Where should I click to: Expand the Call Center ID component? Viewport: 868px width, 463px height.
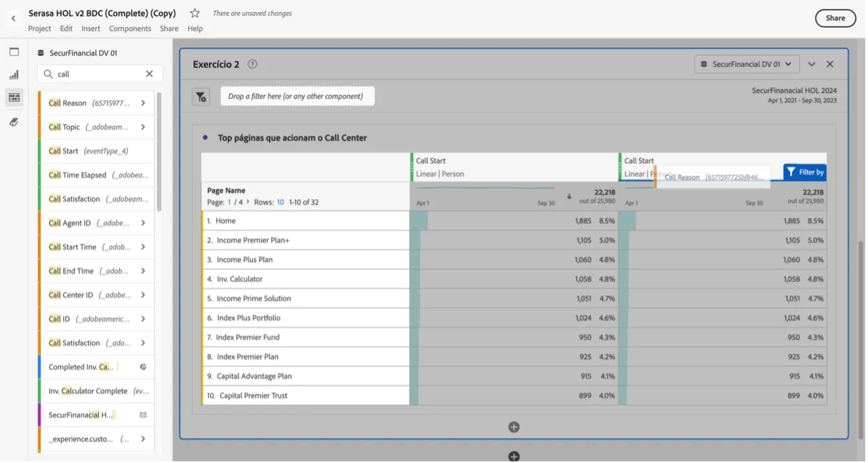tap(143, 295)
